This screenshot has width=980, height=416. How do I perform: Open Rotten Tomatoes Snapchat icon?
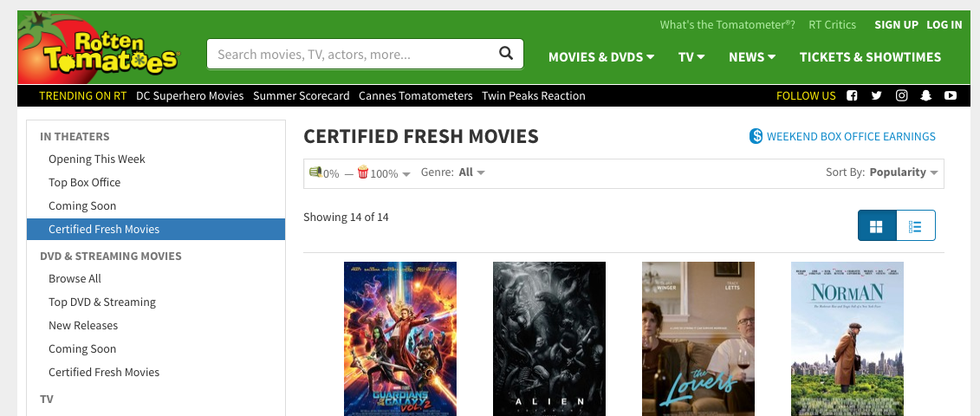click(x=925, y=95)
